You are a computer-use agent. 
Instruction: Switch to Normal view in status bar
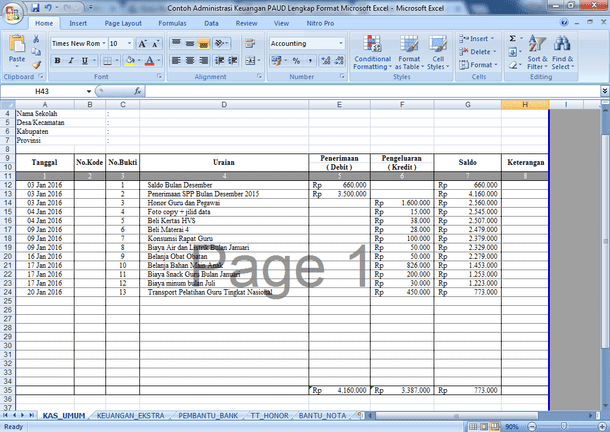pyautogui.click(x=473, y=427)
